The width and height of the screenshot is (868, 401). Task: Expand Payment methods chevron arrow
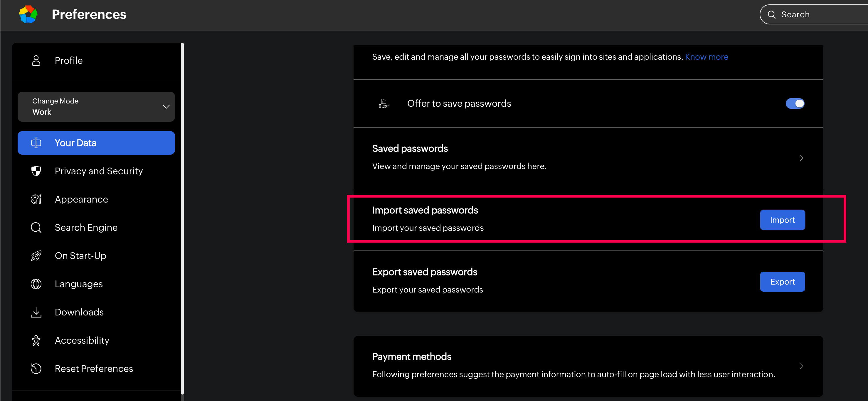(x=801, y=366)
